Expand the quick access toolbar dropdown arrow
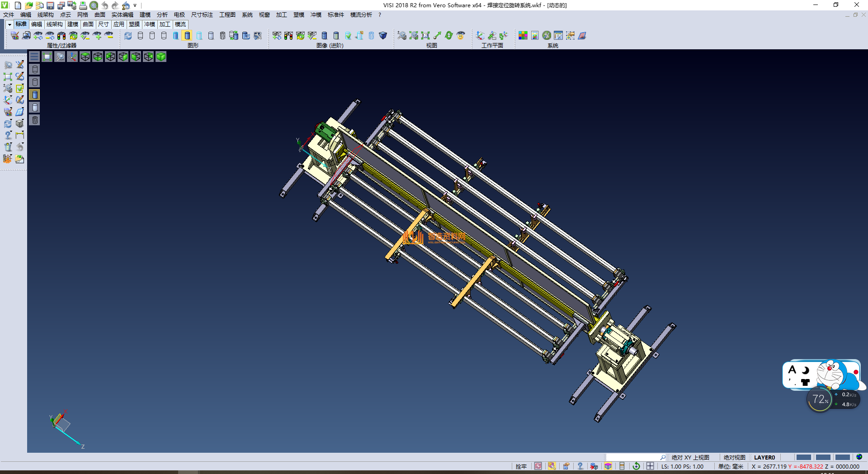 point(135,5)
